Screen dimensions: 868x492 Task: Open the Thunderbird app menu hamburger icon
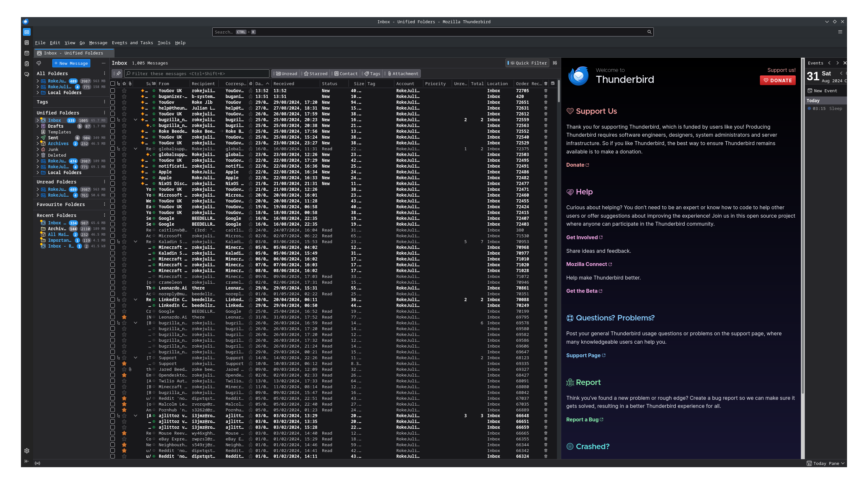click(840, 32)
